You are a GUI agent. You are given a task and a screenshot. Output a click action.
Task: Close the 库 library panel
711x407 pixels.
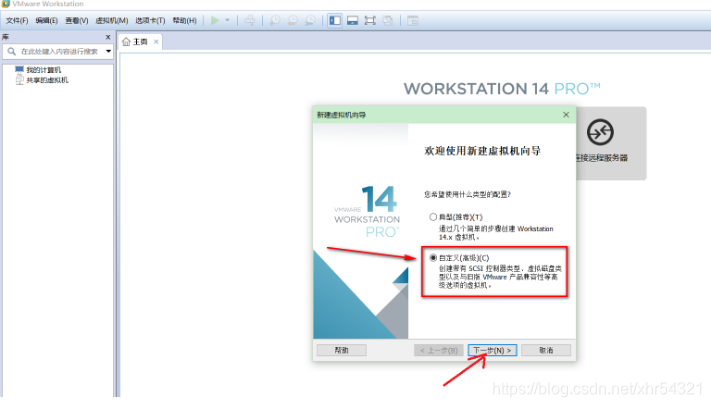pos(108,37)
